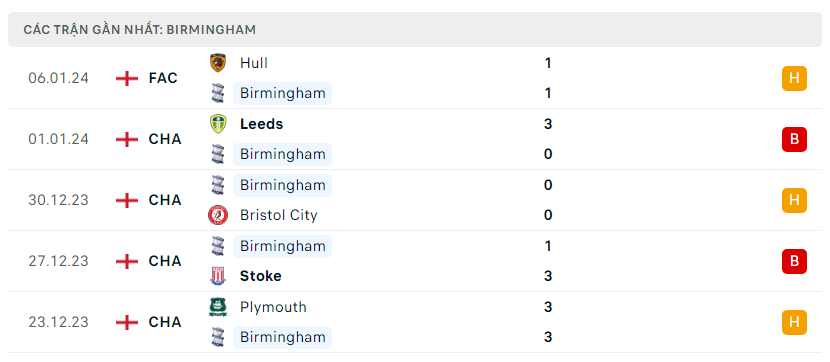
Task: Click the Plymouth team crest icon
Action: click(218, 307)
